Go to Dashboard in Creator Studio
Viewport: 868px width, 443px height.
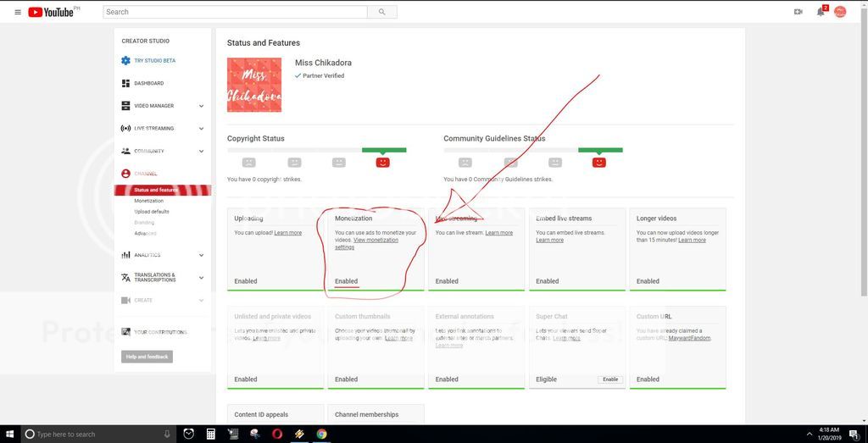[x=148, y=83]
